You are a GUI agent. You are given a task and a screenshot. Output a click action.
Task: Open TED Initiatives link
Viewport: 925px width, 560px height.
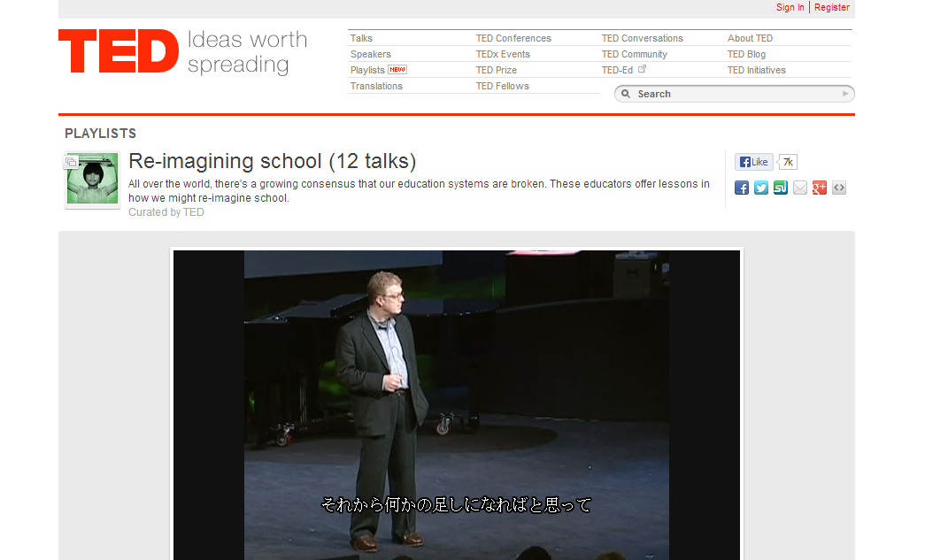pyautogui.click(x=756, y=70)
